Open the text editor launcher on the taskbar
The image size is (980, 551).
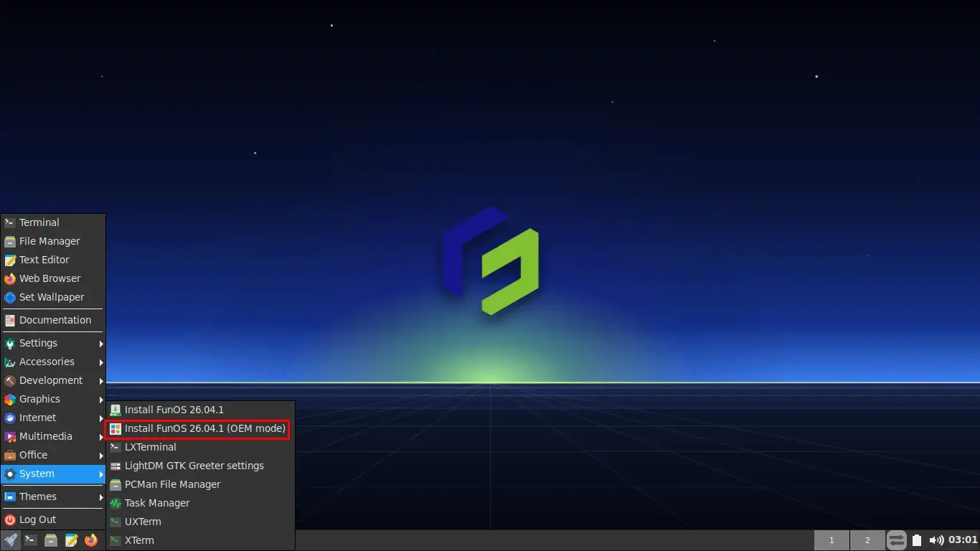click(x=70, y=540)
